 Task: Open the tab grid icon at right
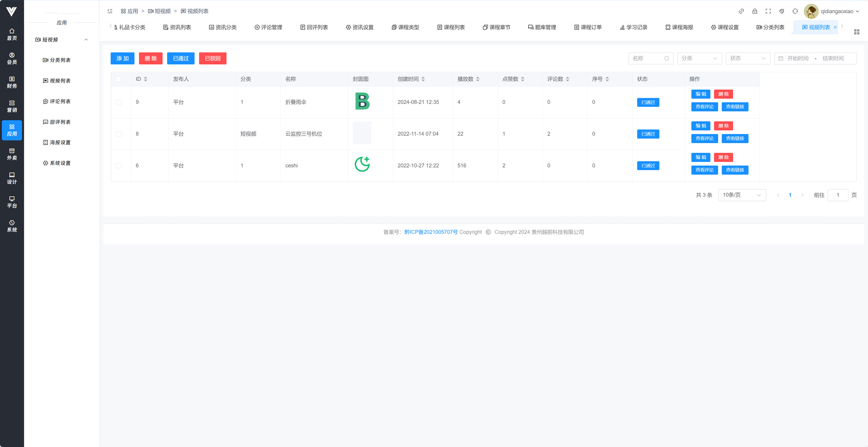(x=856, y=32)
